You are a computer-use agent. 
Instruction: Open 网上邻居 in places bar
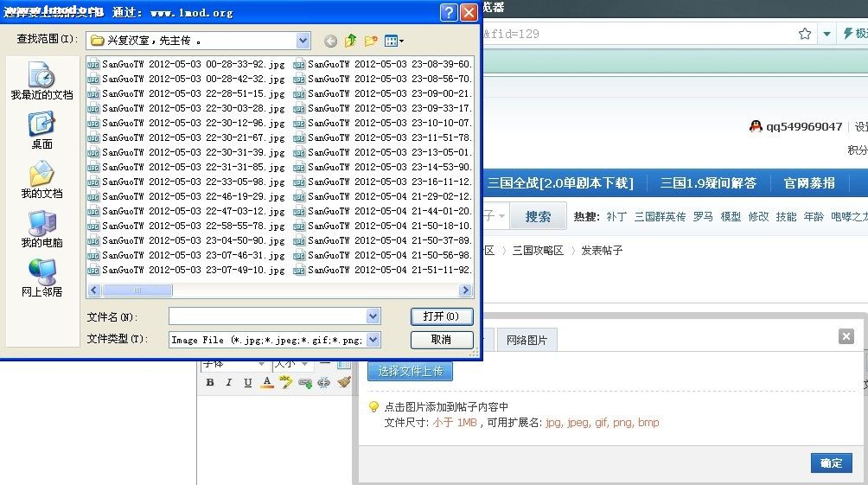coord(41,278)
